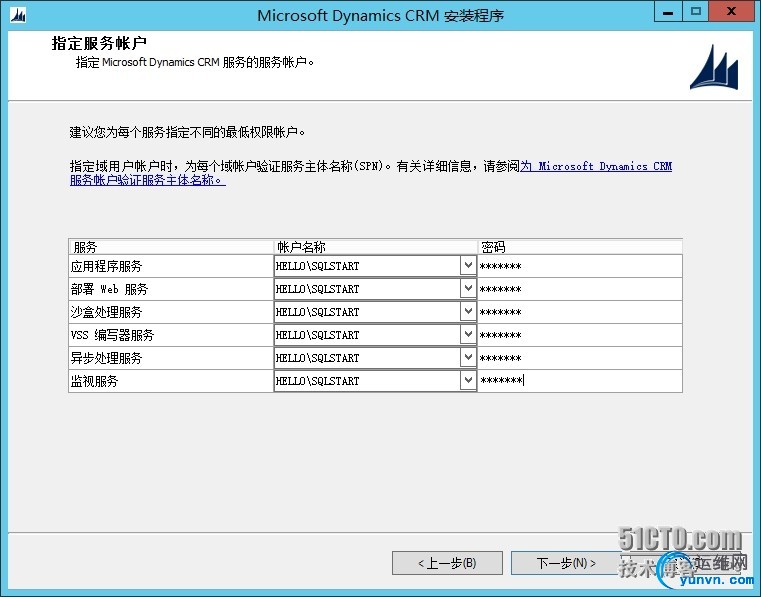Select the 异步处理服务 row label
The image size is (761, 597).
pos(106,358)
